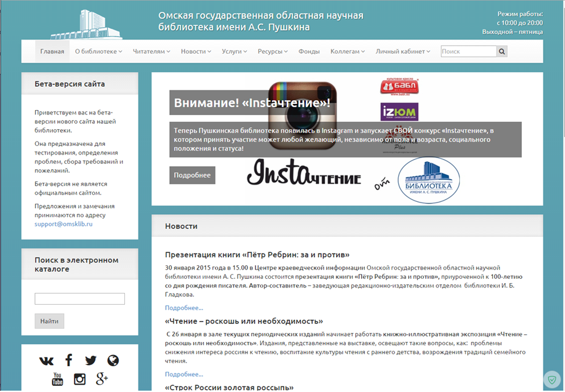
Task: Open the globe website icon
Action: pyautogui.click(x=113, y=360)
